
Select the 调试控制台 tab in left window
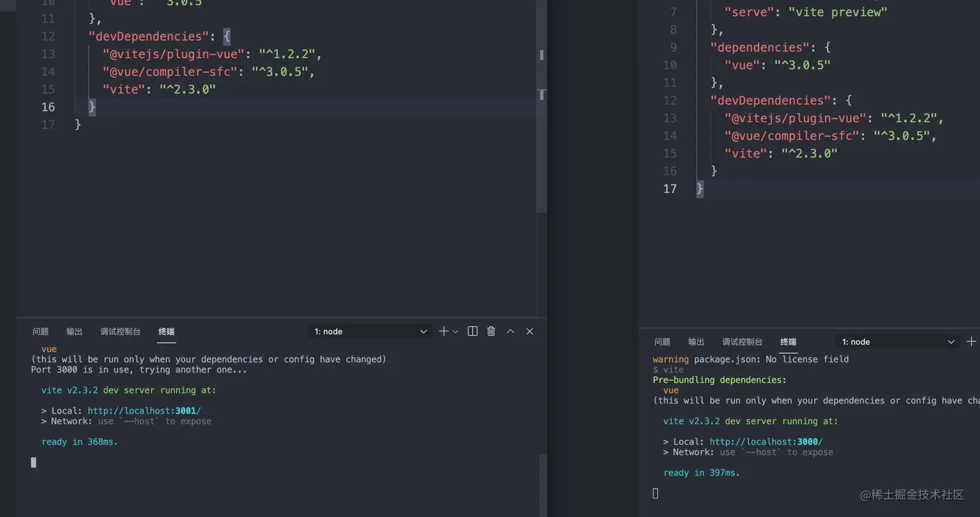pyautogui.click(x=121, y=331)
